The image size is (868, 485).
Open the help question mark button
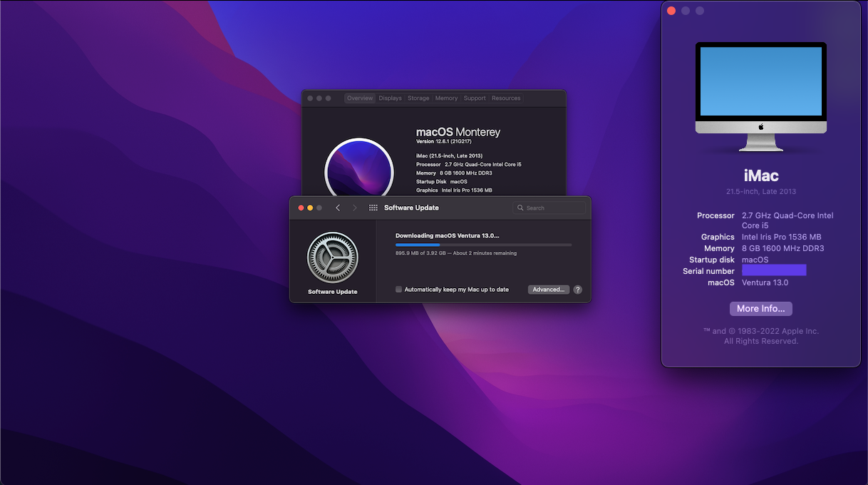(578, 290)
